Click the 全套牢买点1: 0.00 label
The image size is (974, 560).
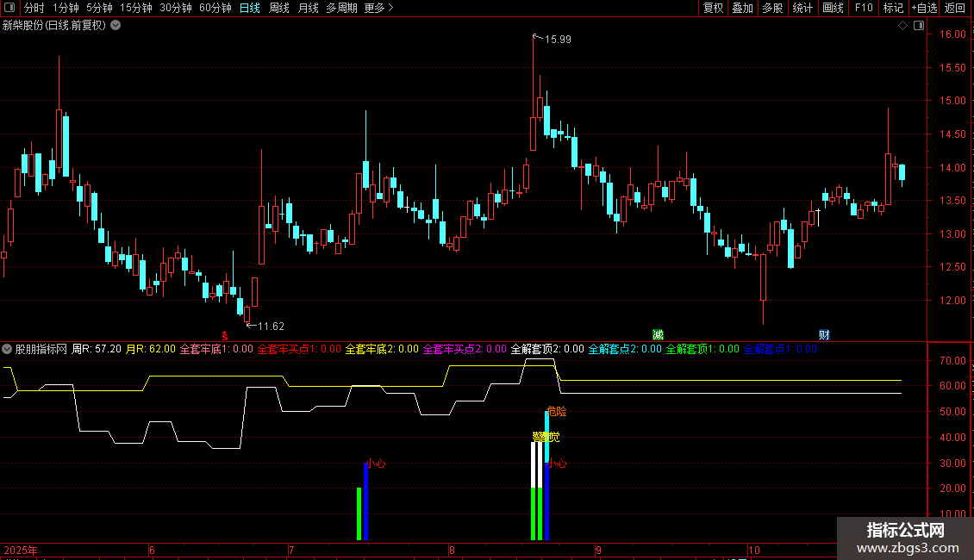299,349
